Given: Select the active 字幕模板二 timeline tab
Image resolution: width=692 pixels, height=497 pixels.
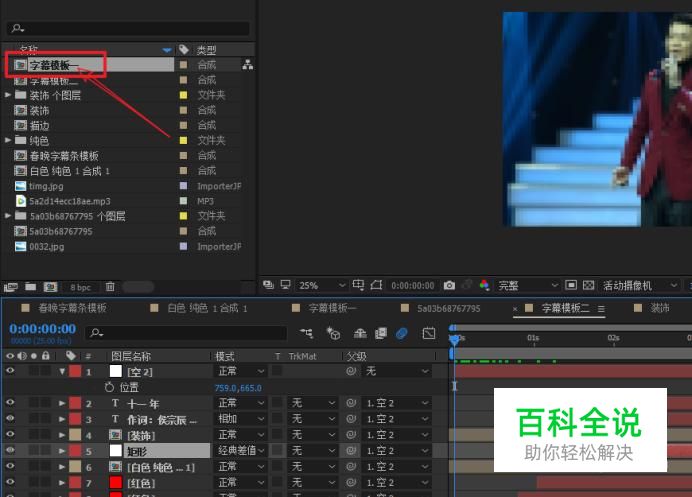Looking at the screenshot, I should point(565,308).
